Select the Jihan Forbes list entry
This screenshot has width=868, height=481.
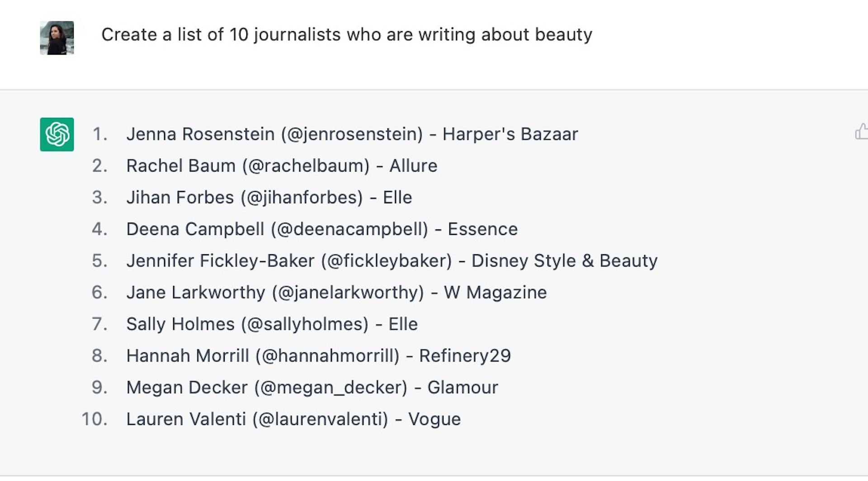pyautogui.click(x=269, y=197)
